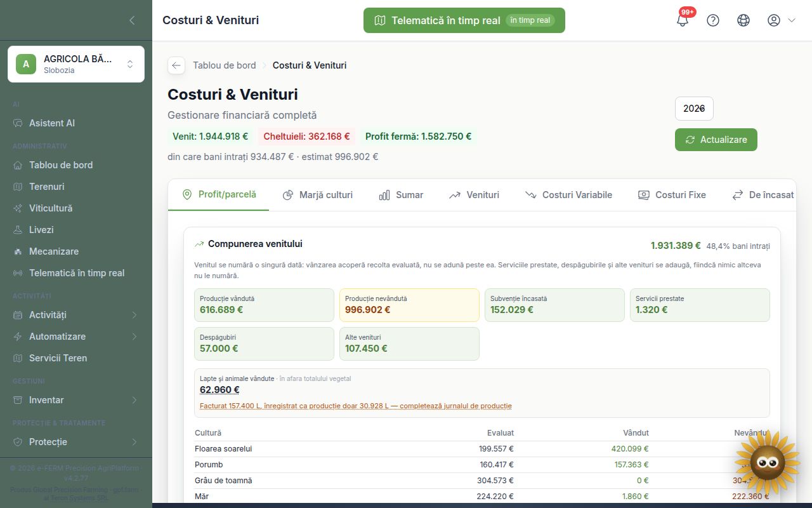Screen dimensions: 812x508
Task: Click the Servicii prestate 1.320 € card
Action: click(x=700, y=305)
